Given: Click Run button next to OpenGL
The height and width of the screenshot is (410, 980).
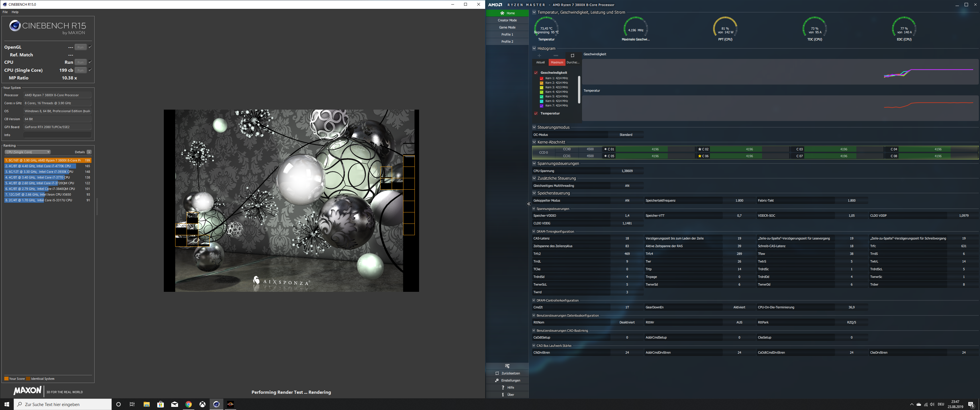Looking at the screenshot, I should point(80,47).
